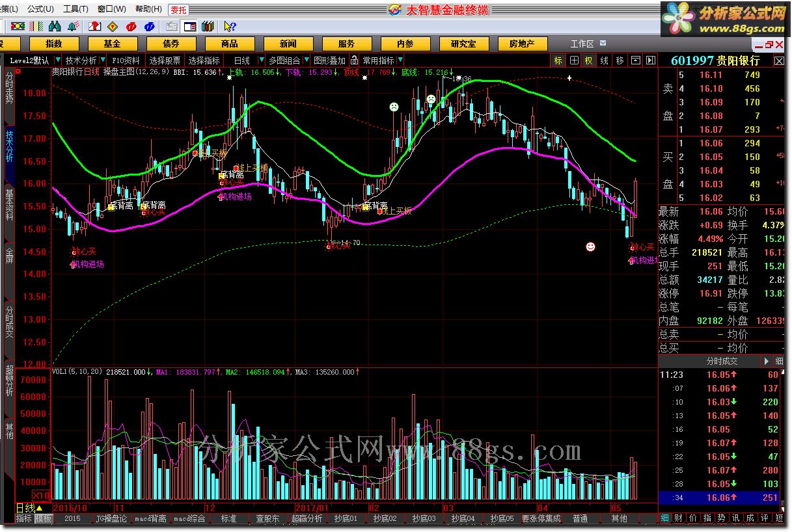Expand the 常用指标 dropdown arrow
The image size is (792, 532).
tap(401, 60)
